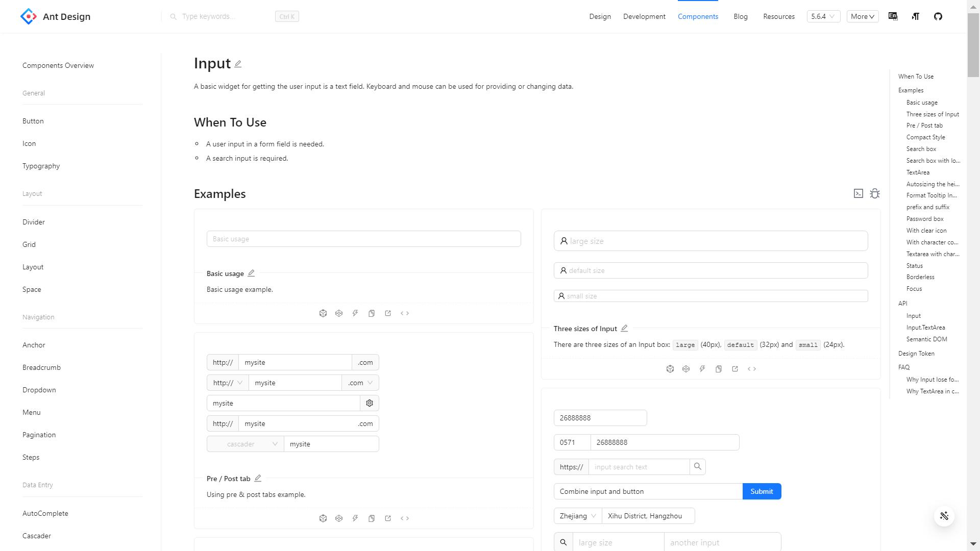Open http:// protocol select dropdown
Image resolution: width=980 pixels, height=551 pixels.
point(228,383)
